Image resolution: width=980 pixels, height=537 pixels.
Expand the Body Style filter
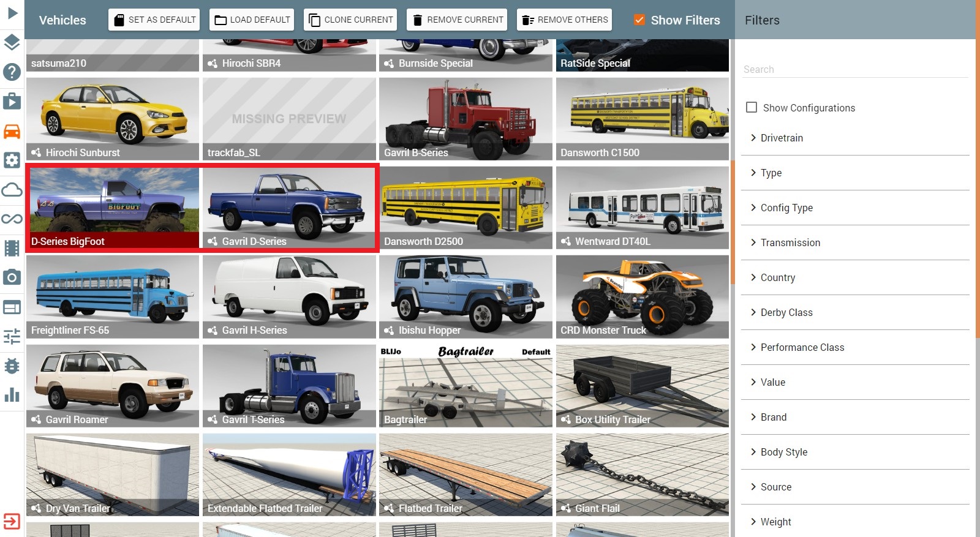pos(855,452)
